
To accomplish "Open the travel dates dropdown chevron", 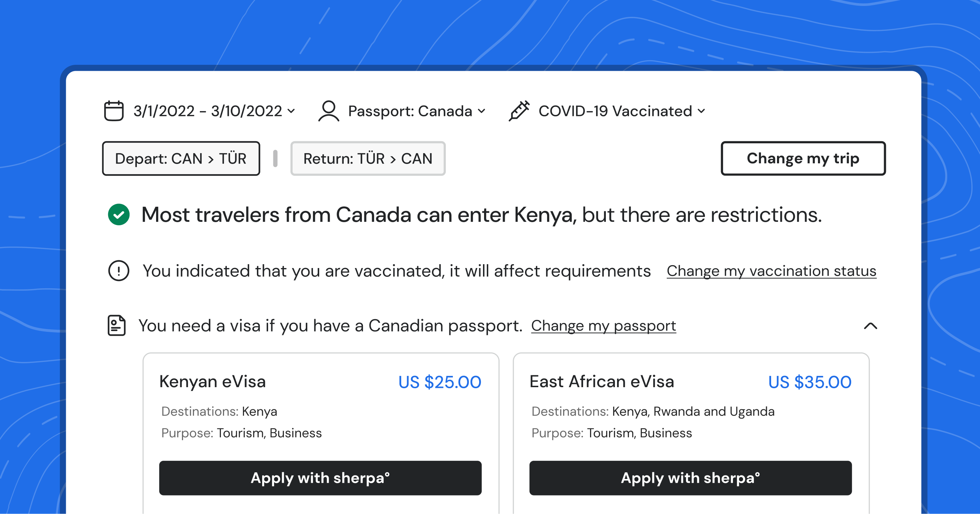I will [x=292, y=111].
